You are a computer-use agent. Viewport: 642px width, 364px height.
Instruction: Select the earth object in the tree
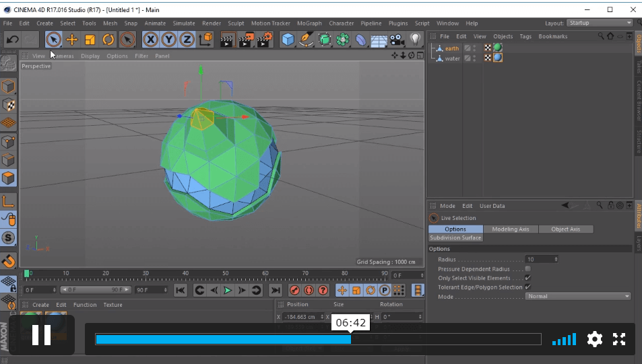pyautogui.click(x=452, y=48)
